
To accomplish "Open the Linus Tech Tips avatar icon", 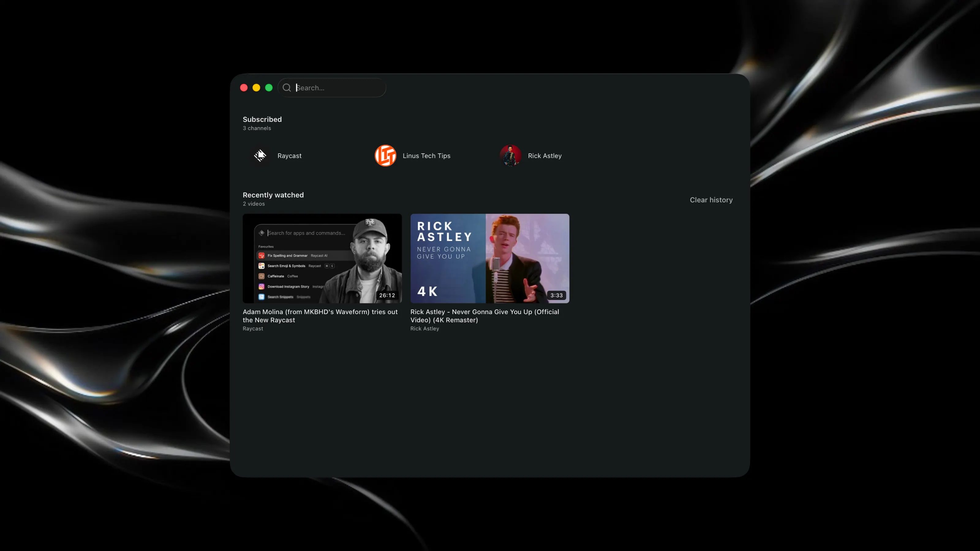I will tap(385, 156).
